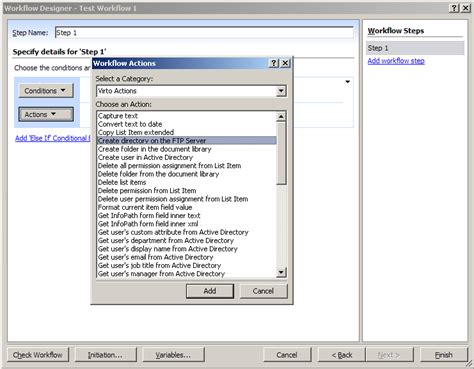Select 'Create directory on the FTP Server'
474x369 pixels.
tap(187, 141)
